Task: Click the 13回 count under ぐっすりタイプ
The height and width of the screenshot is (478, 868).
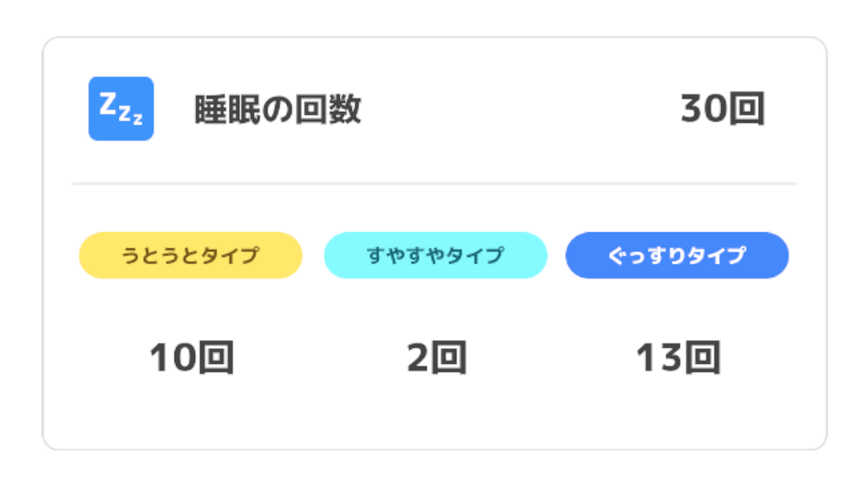Action: coord(678,357)
